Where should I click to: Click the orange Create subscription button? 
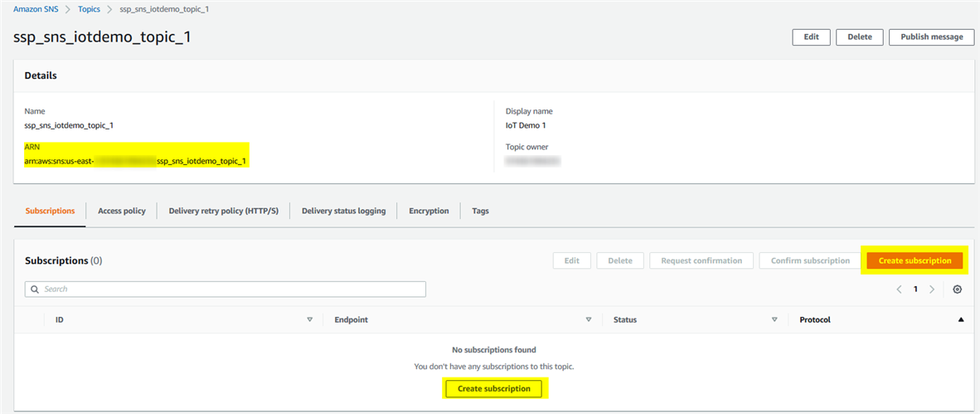(x=915, y=261)
